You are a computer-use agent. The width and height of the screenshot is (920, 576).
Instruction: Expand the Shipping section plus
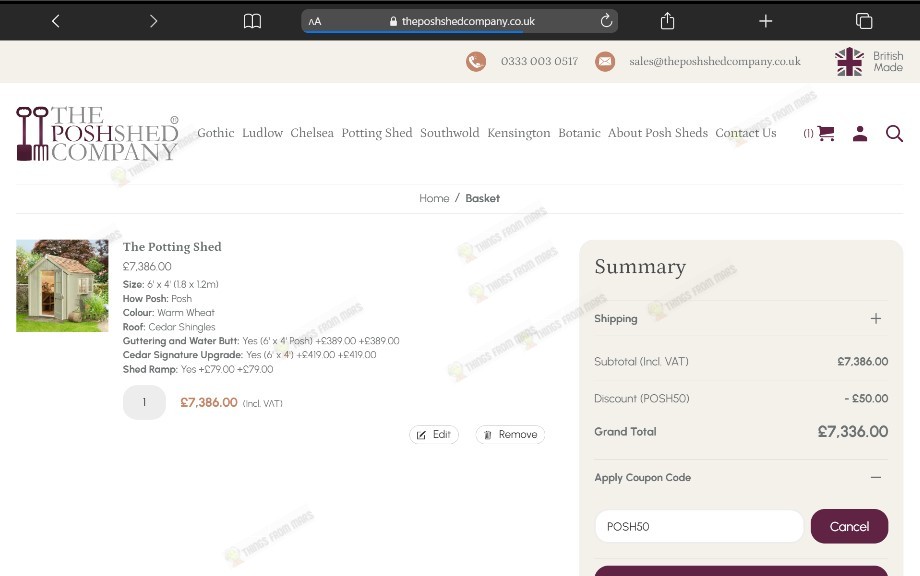pyautogui.click(x=875, y=319)
